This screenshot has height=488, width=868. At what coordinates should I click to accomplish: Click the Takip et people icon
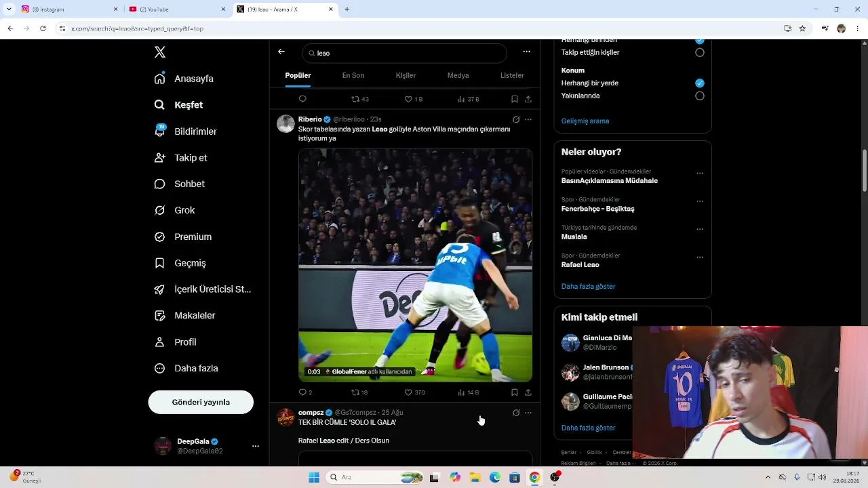(x=160, y=158)
